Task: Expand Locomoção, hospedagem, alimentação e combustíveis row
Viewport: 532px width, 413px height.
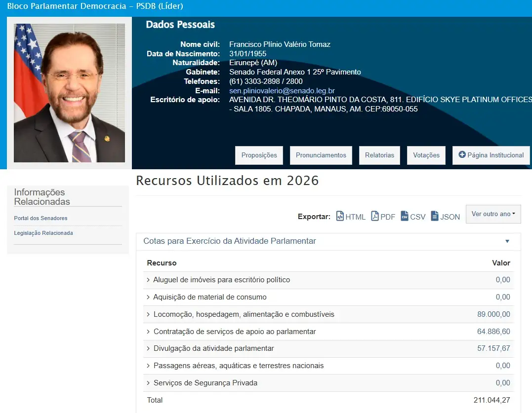Action: pos(148,314)
